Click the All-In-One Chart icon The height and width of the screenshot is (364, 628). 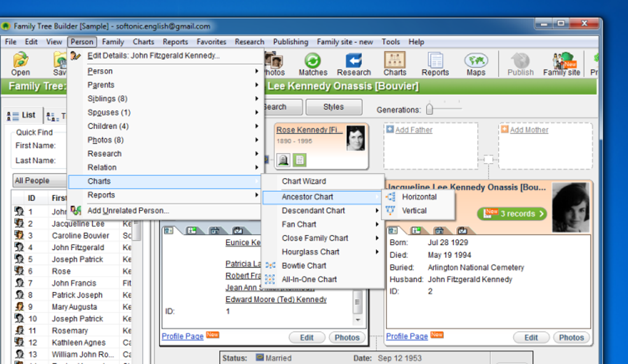click(x=270, y=279)
